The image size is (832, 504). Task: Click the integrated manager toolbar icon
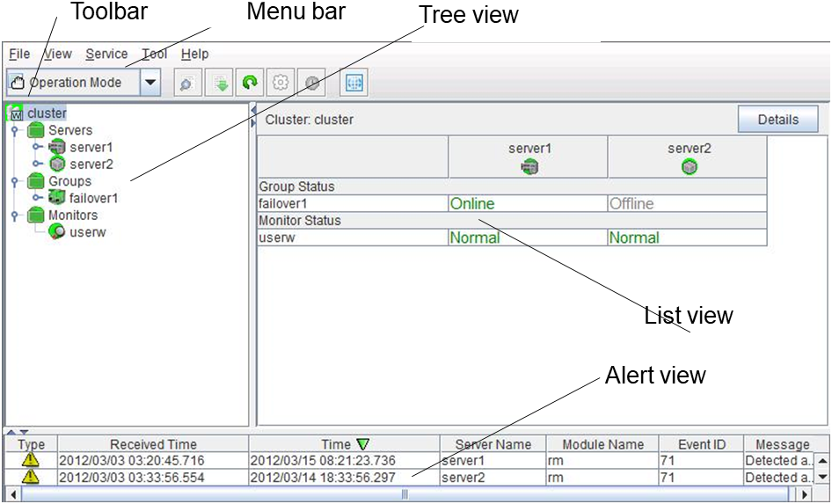354,83
